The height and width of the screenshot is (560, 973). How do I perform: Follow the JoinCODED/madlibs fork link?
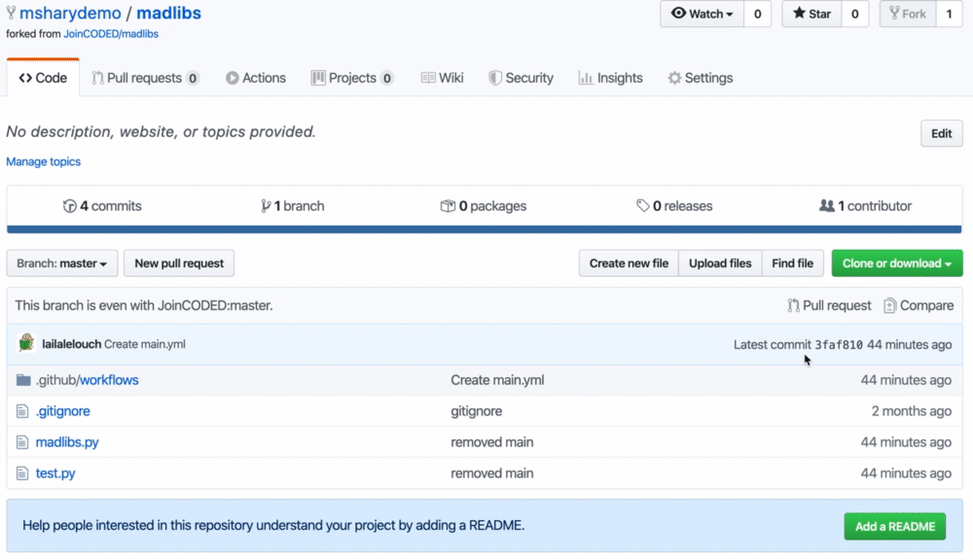[110, 34]
